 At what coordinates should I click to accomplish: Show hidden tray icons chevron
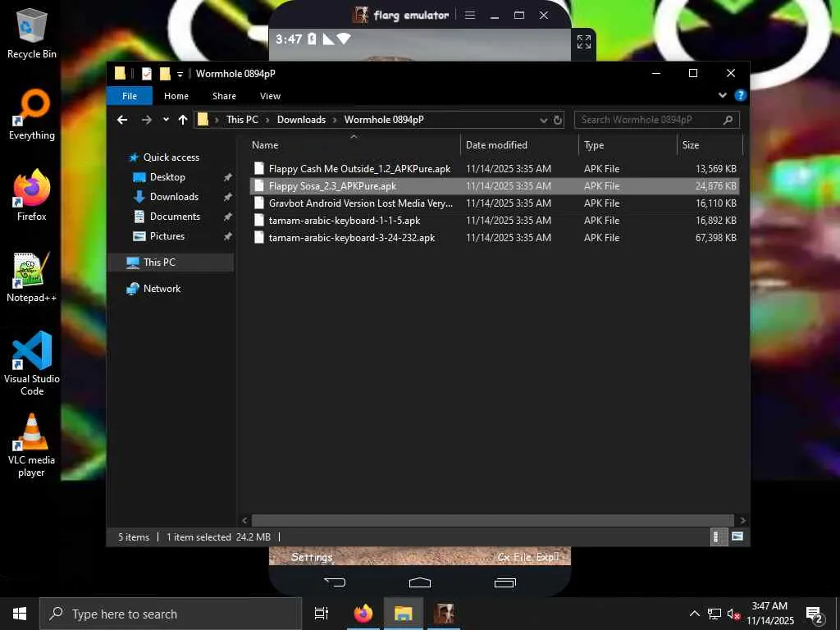coord(694,614)
